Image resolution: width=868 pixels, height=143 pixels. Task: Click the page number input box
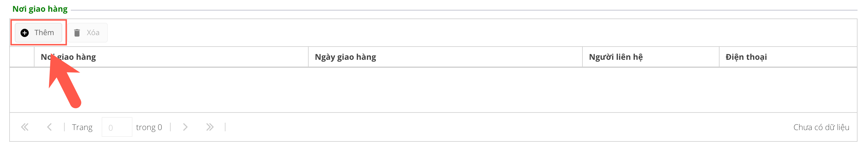(x=117, y=127)
